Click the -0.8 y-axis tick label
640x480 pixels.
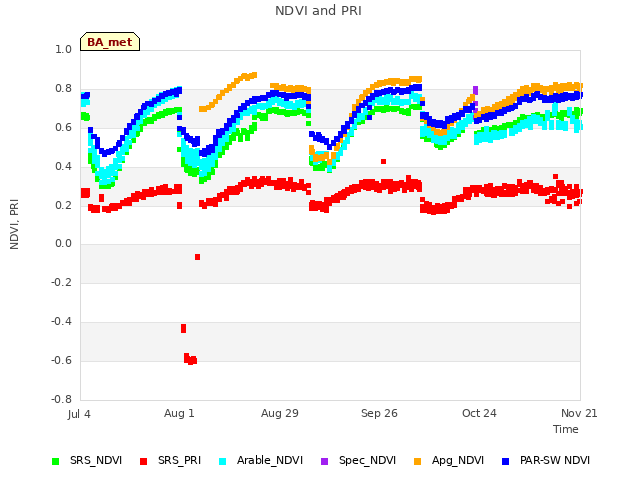pyautogui.click(x=61, y=399)
